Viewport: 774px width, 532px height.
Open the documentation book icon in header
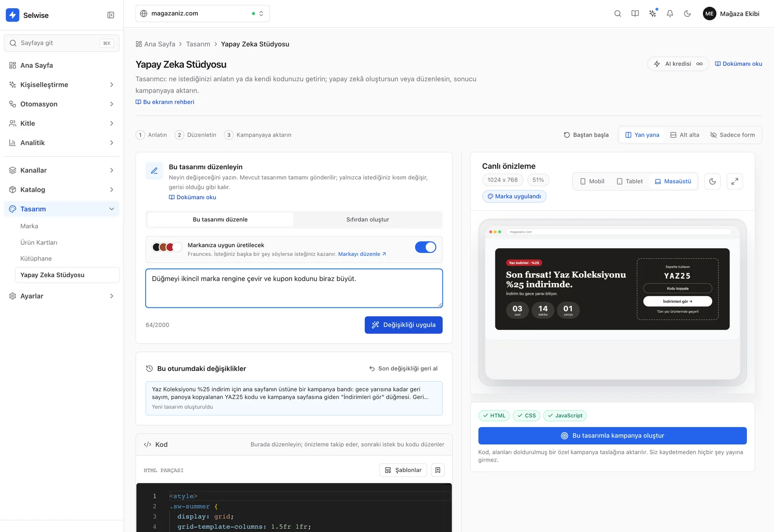coord(635,14)
